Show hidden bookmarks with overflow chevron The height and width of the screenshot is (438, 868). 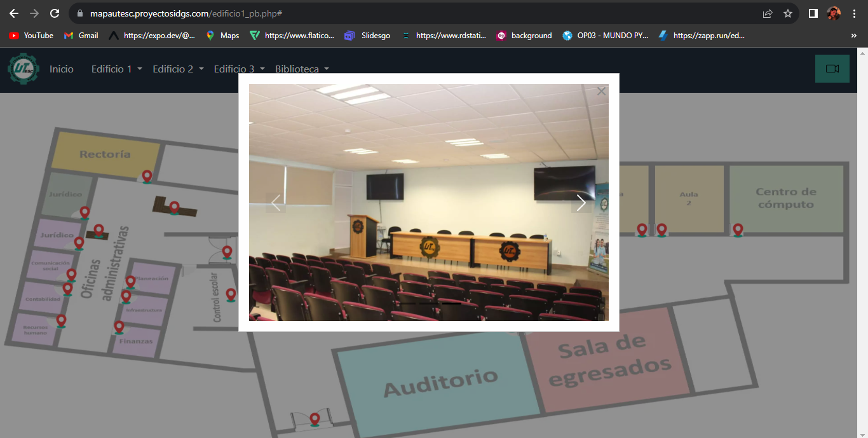[x=853, y=36]
